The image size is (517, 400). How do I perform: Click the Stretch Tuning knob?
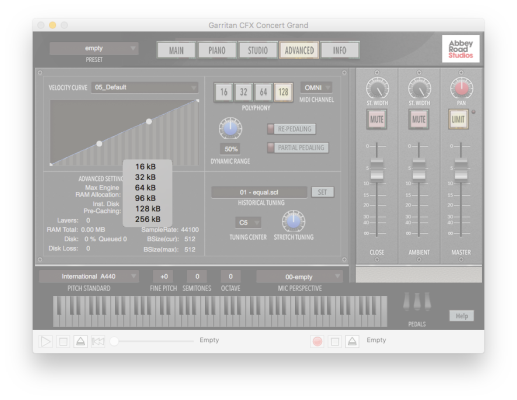pyautogui.click(x=293, y=221)
